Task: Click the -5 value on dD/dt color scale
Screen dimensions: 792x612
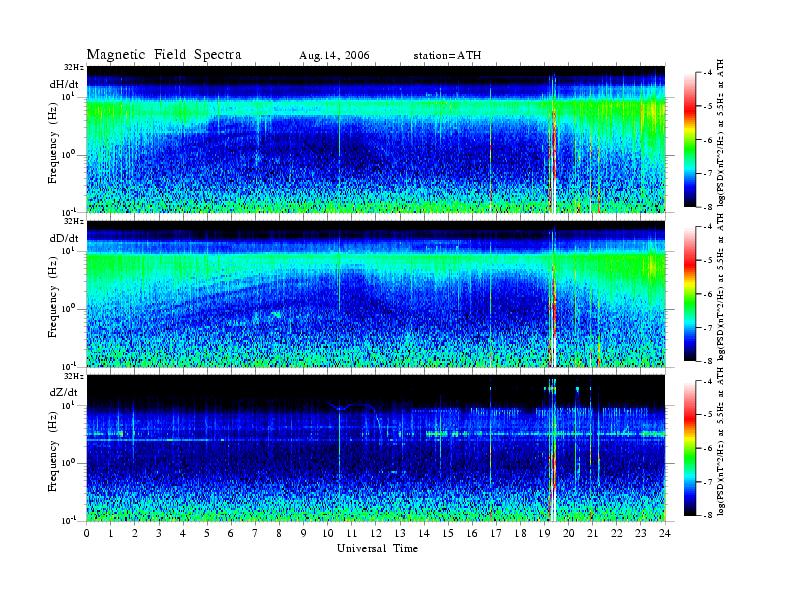Action: (x=709, y=260)
